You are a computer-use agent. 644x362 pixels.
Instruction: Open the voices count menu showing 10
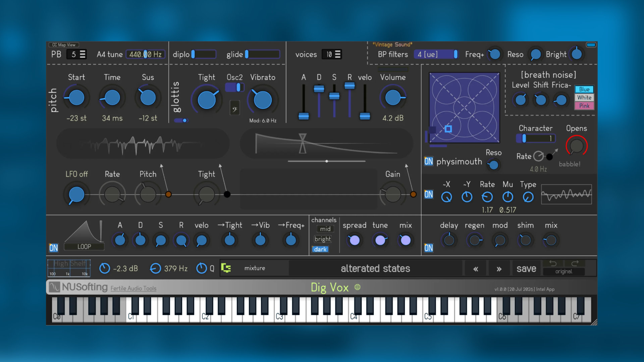click(x=332, y=54)
